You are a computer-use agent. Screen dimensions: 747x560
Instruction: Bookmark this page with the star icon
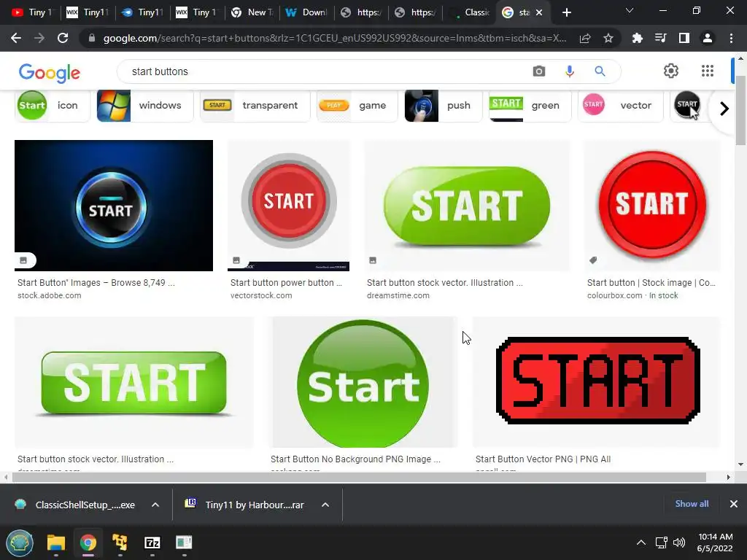[608, 39]
